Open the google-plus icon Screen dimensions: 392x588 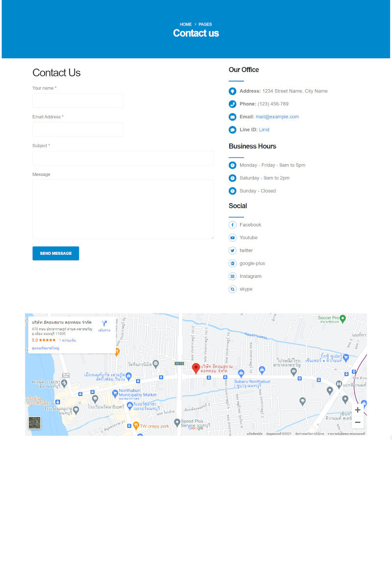(x=232, y=264)
